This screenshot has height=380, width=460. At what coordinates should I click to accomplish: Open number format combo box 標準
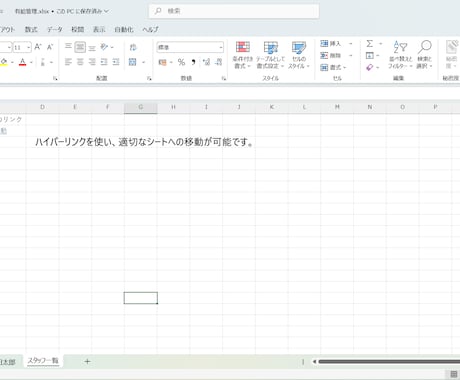[x=190, y=47]
